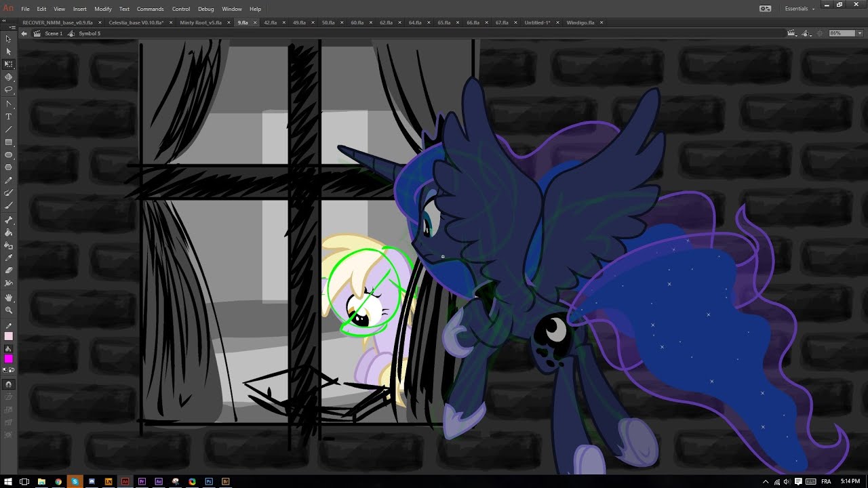Open Task View on taskbar
This screenshot has width=868, height=488.
[24, 481]
